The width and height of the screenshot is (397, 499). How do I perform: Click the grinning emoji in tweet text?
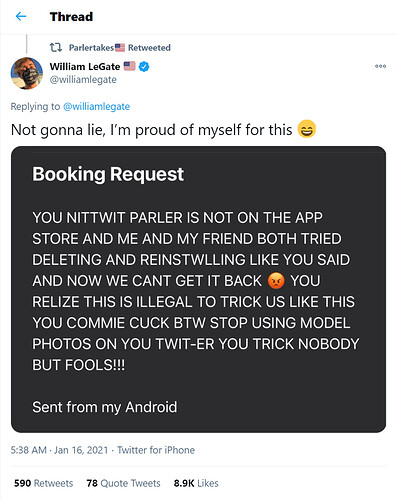coord(306,129)
